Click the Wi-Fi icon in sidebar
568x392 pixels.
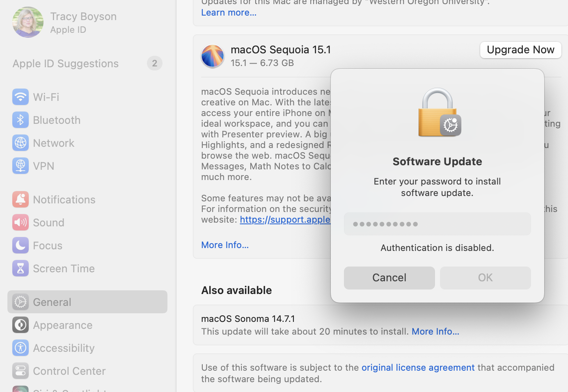21,97
